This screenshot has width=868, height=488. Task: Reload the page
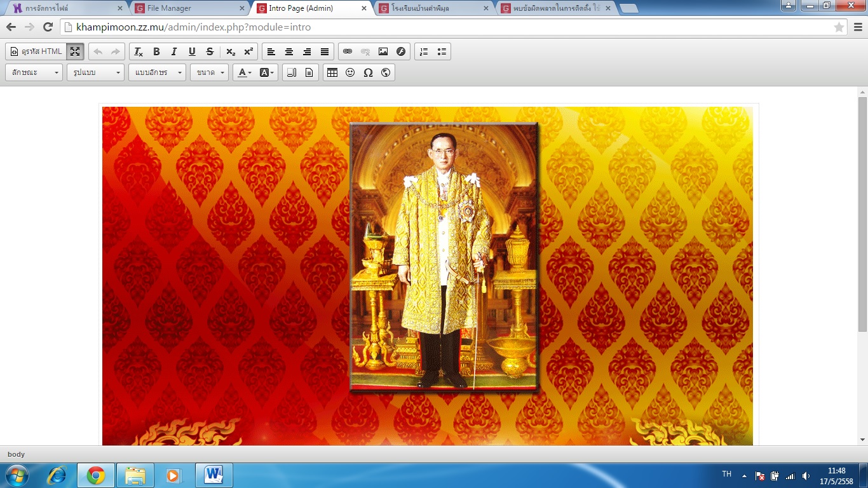[x=48, y=27]
